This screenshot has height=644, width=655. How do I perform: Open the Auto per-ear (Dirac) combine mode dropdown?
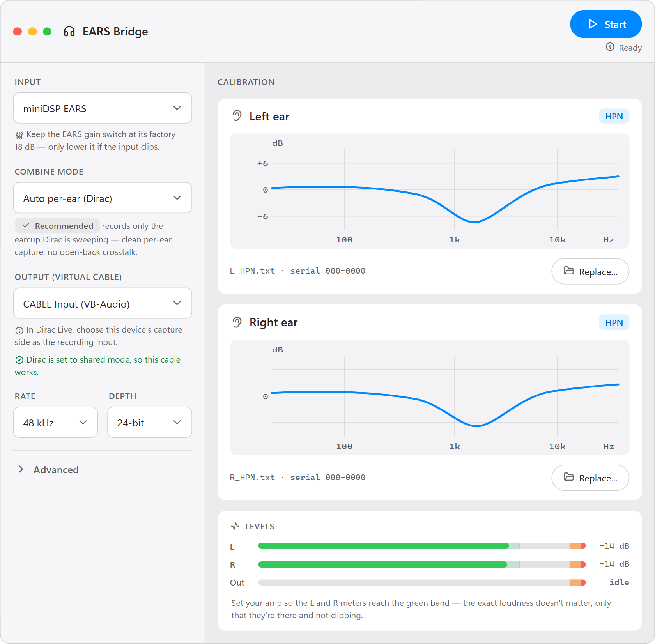tap(103, 198)
